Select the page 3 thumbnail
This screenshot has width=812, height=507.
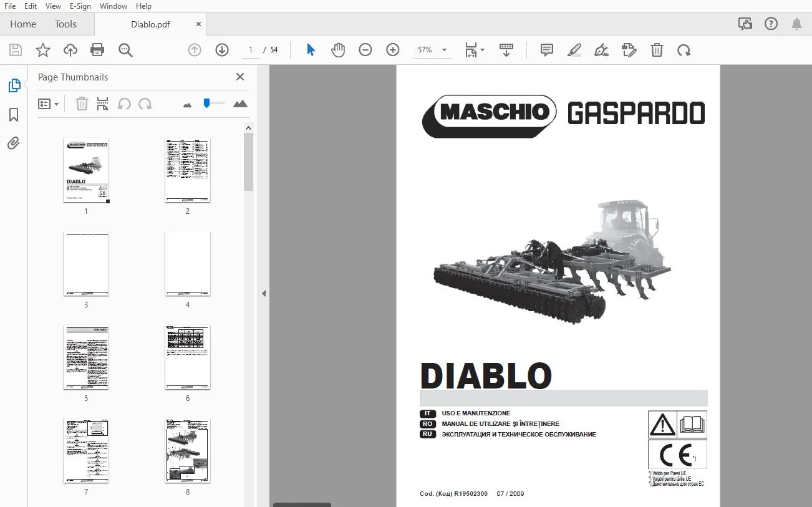click(86, 264)
